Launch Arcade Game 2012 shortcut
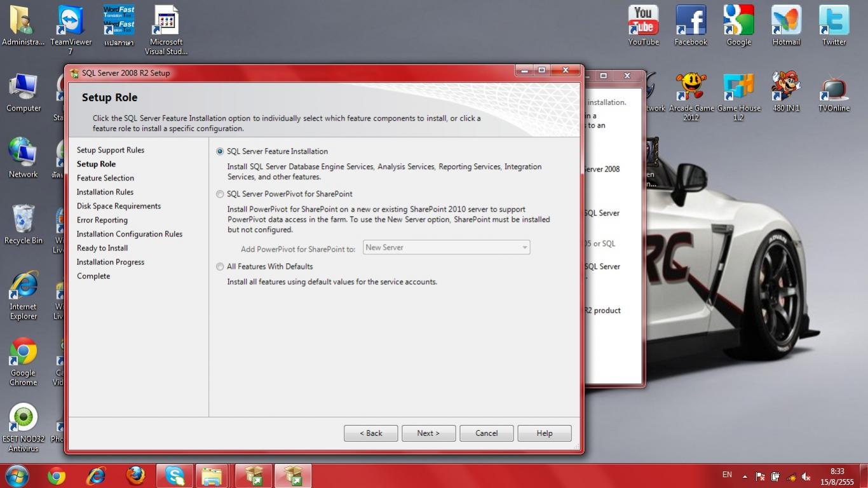The height and width of the screenshot is (488, 868). 691,96
